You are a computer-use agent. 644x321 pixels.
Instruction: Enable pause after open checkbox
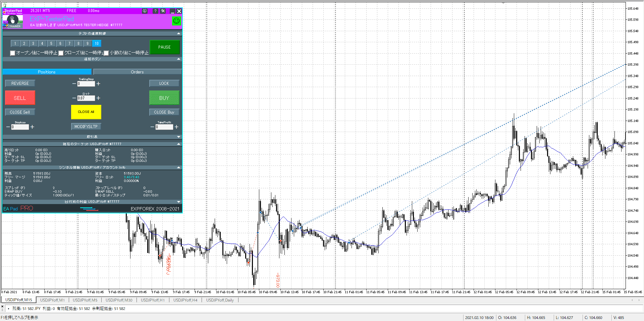click(x=13, y=53)
